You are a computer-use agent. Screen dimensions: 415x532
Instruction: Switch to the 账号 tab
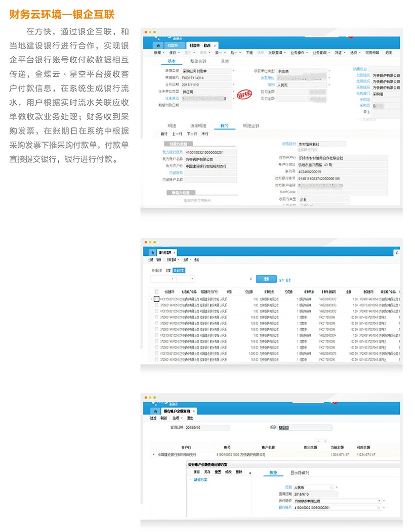click(x=224, y=125)
